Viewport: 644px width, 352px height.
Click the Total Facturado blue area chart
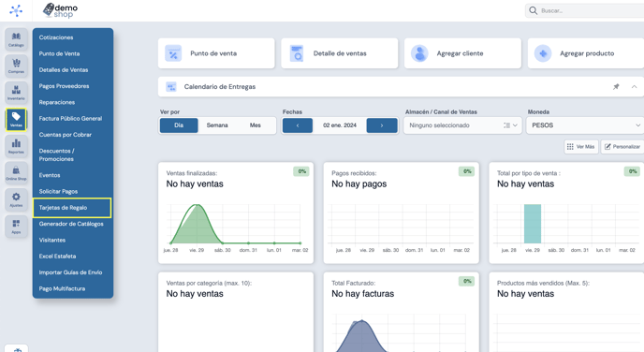[361, 337]
